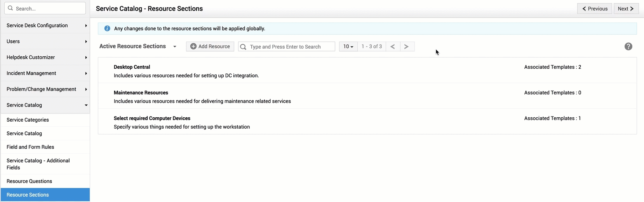Click the Service Catalog - Resource Sections page title

149,9
